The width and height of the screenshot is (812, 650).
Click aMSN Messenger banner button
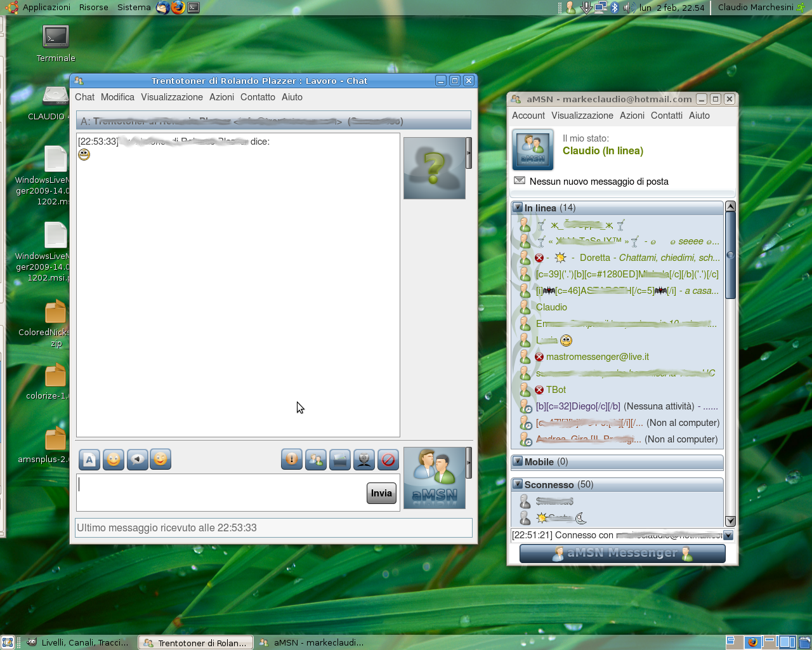(622, 554)
